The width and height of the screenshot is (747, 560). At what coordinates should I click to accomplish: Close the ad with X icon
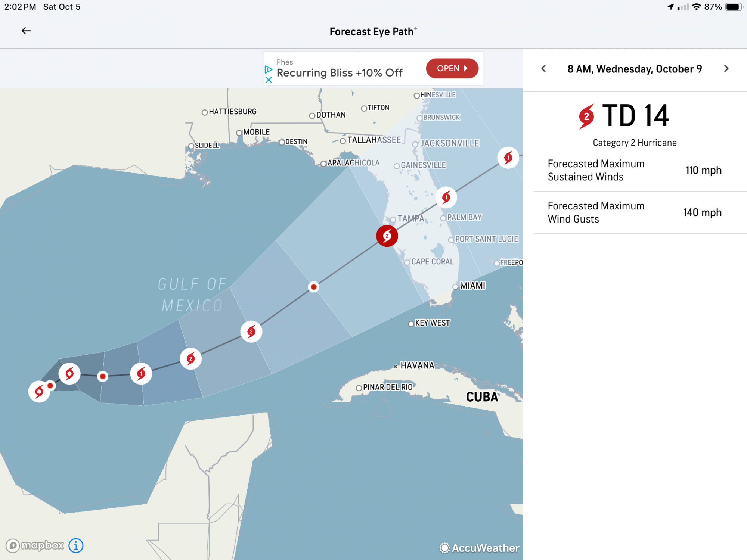pyautogui.click(x=269, y=80)
